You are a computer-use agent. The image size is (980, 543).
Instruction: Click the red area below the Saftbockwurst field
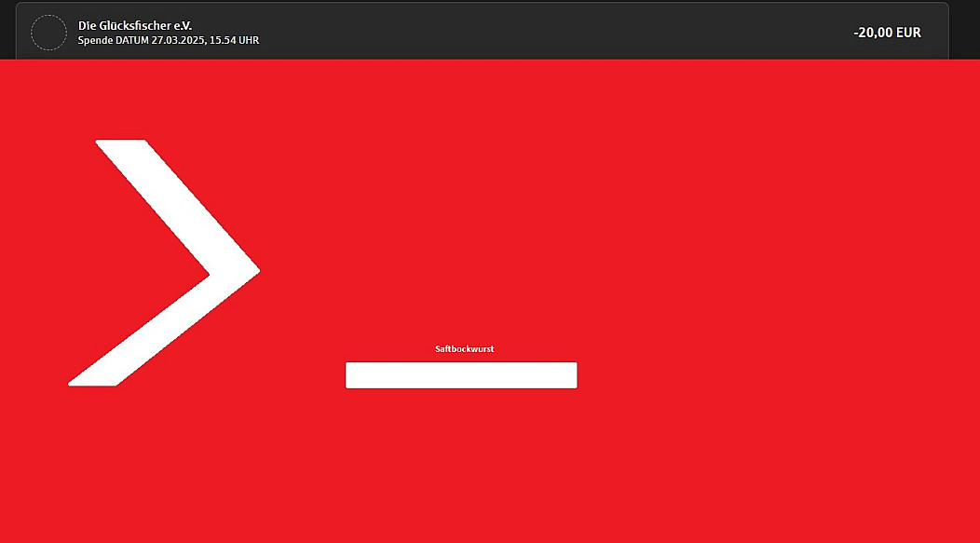461,456
